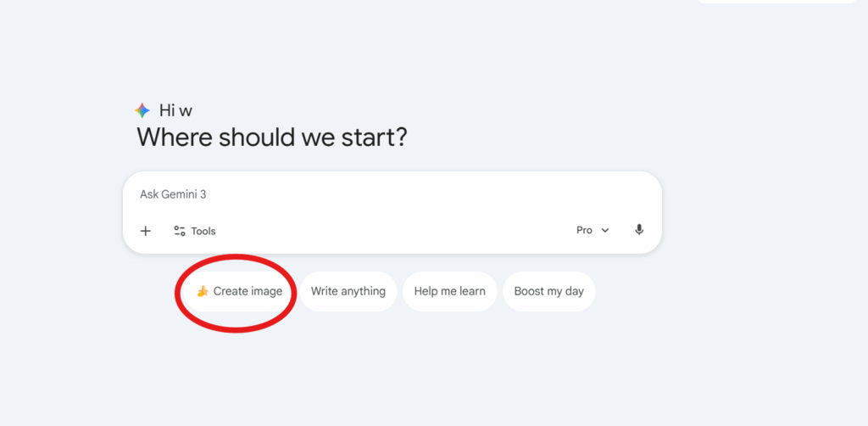The image size is (868, 426).
Task: Click the "Hi w" greeting text
Action: coord(175,110)
